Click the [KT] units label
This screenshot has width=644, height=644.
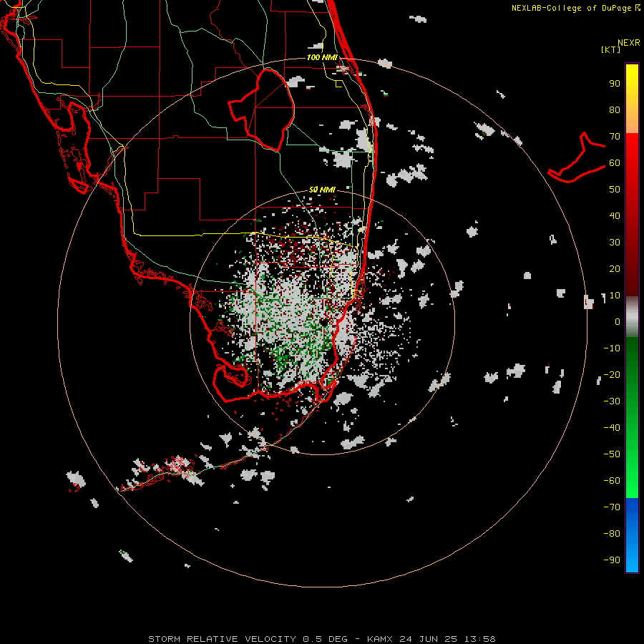tap(611, 49)
